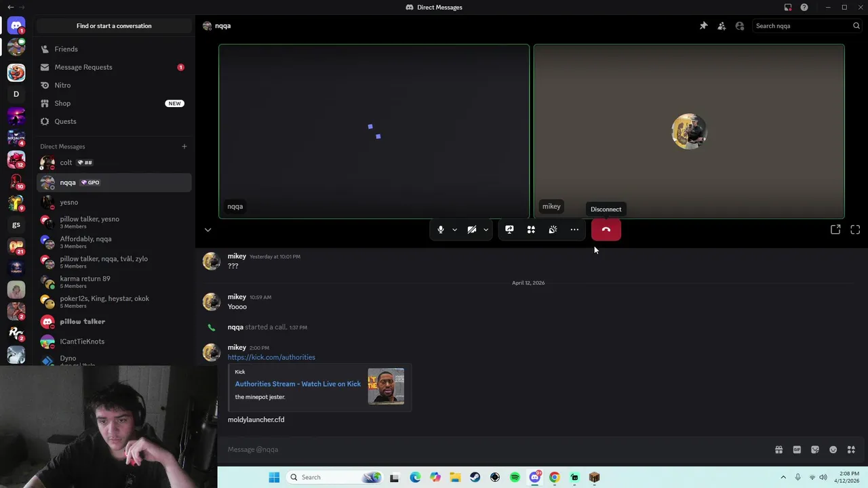The image size is (868, 488).
Task: Focus the Message @nqqa input box
Action: click(498, 449)
